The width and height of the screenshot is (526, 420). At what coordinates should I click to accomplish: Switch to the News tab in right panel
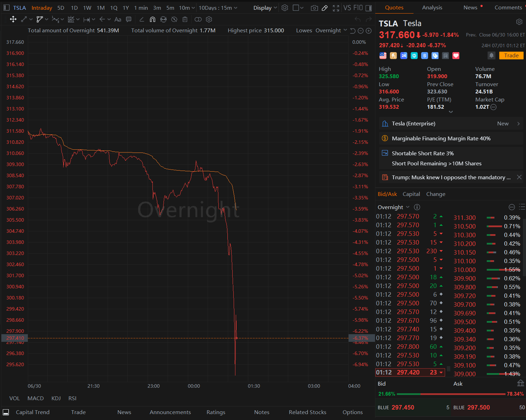(x=470, y=7)
